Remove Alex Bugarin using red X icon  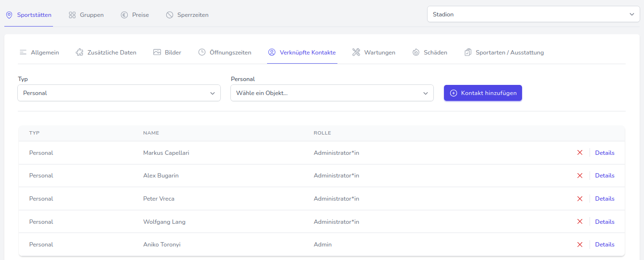click(x=580, y=176)
